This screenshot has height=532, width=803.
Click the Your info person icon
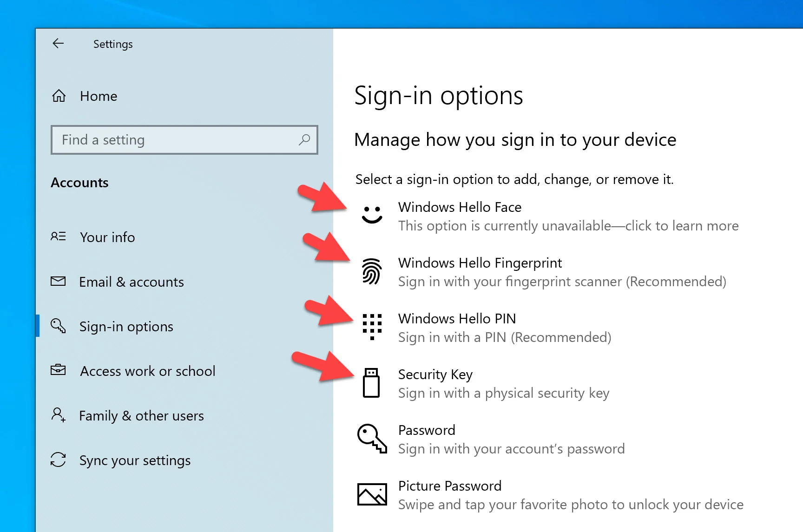pos(58,236)
